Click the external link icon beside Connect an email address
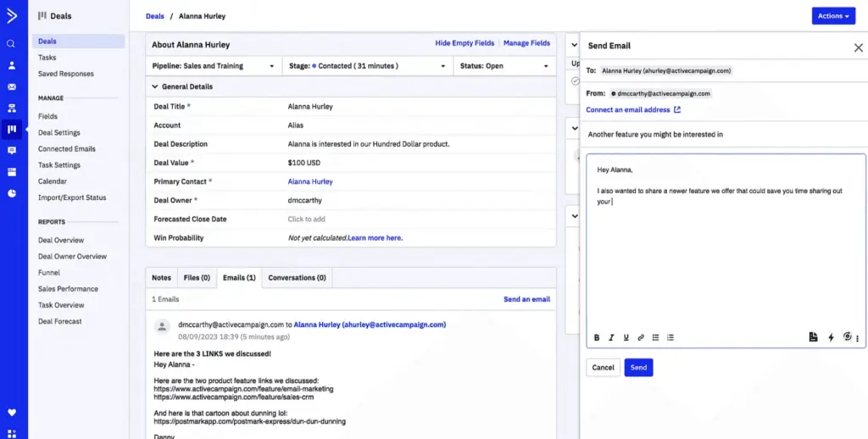868x439 pixels. [x=677, y=109]
